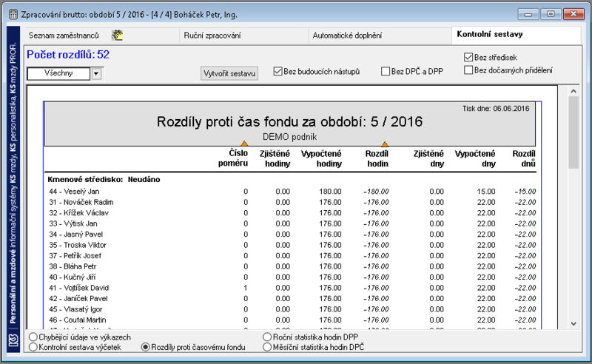Toggle the Bez středisek checkbox
The image size is (592, 364).
(x=468, y=58)
